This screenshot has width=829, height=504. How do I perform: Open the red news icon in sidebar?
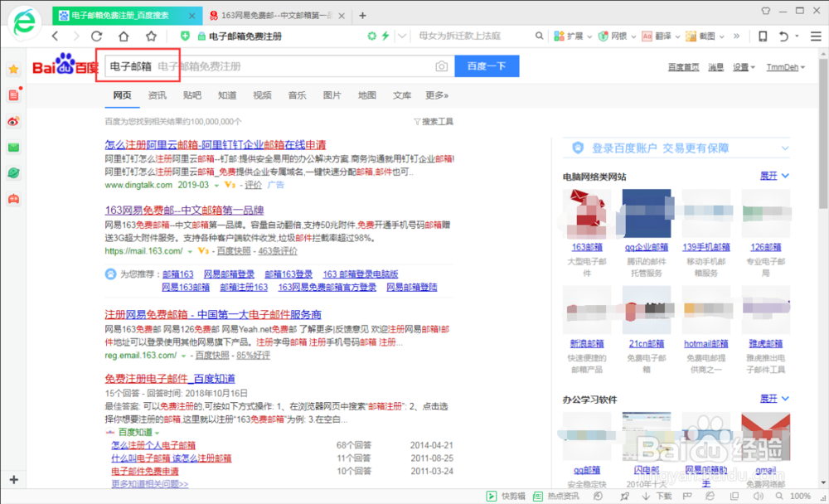coord(14,95)
